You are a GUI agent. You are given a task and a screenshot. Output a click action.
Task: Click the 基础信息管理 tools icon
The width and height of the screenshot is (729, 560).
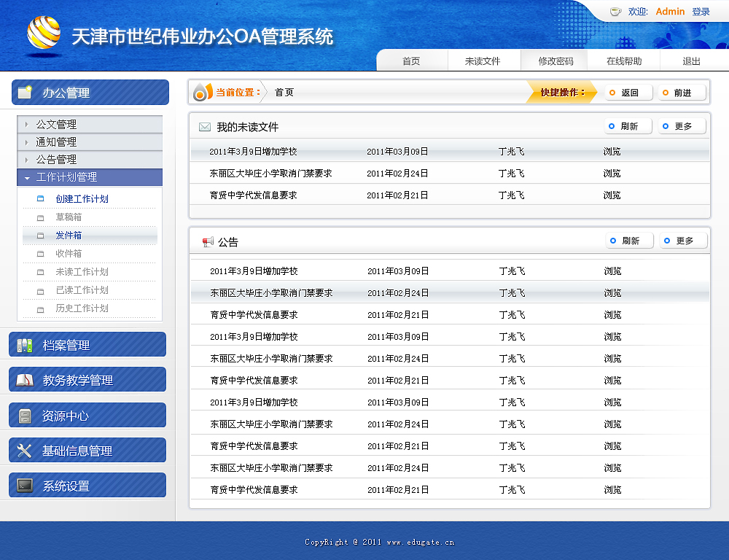click(x=25, y=451)
